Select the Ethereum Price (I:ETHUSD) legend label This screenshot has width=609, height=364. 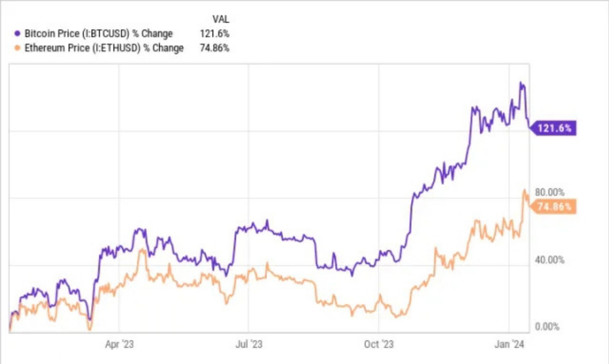coord(103,48)
